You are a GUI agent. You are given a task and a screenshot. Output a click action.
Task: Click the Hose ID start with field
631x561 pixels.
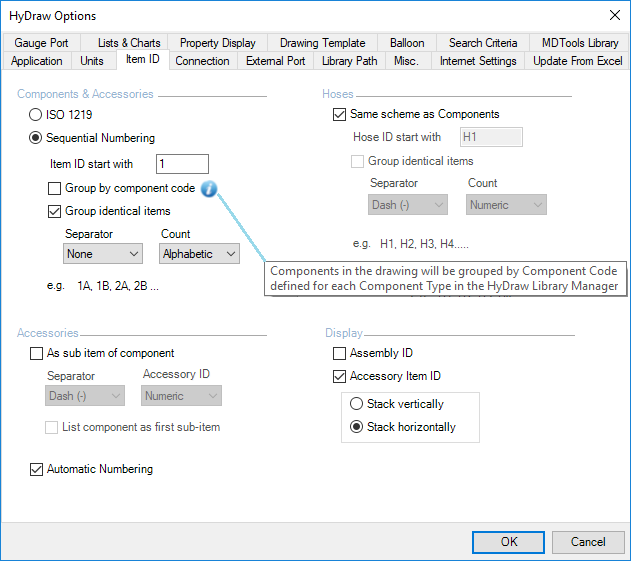(491, 137)
